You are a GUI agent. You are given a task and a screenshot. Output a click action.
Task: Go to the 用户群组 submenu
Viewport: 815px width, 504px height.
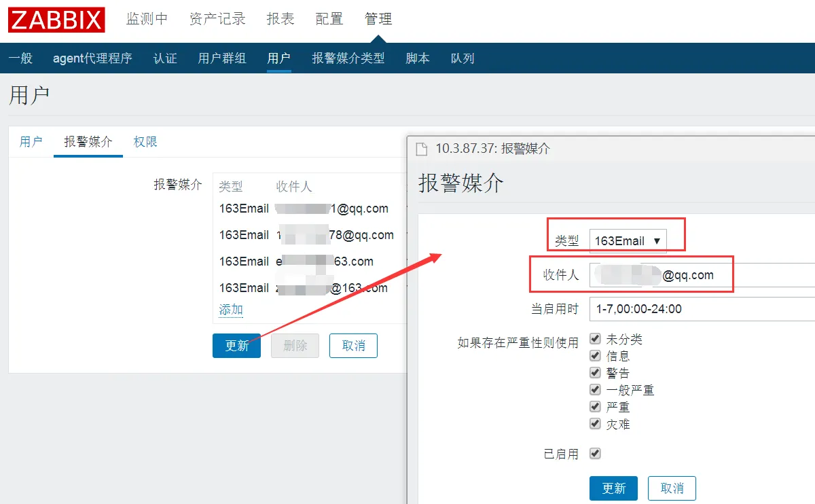pyautogui.click(x=222, y=58)
